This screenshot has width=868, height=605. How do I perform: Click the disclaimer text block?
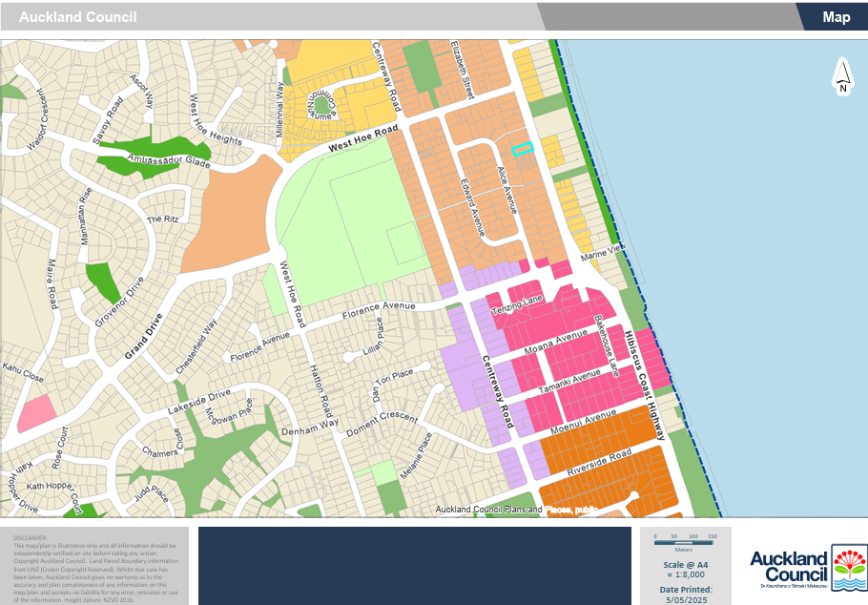[93, 565]
